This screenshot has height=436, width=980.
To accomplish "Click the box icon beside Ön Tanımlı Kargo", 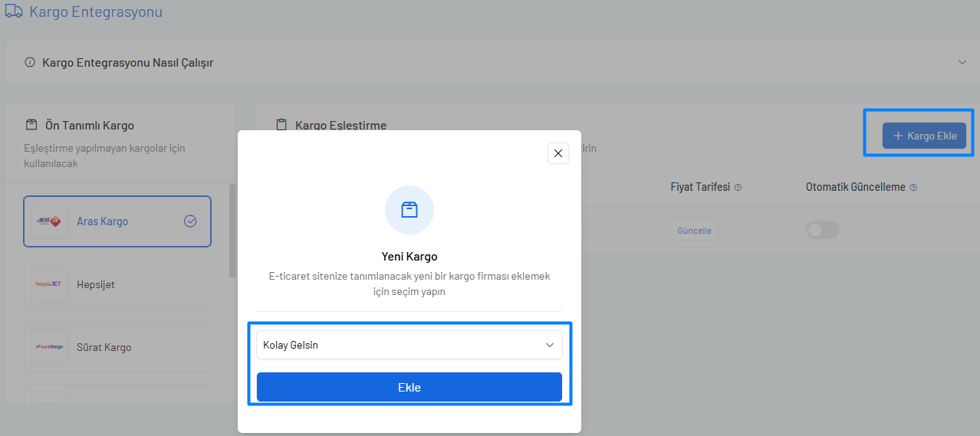I will pyautogui.click(x=31, y=125).
